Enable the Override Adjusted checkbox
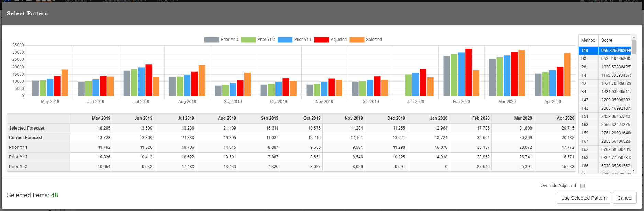Viewport: 644px width, 211px height. [x=582, y=186]
